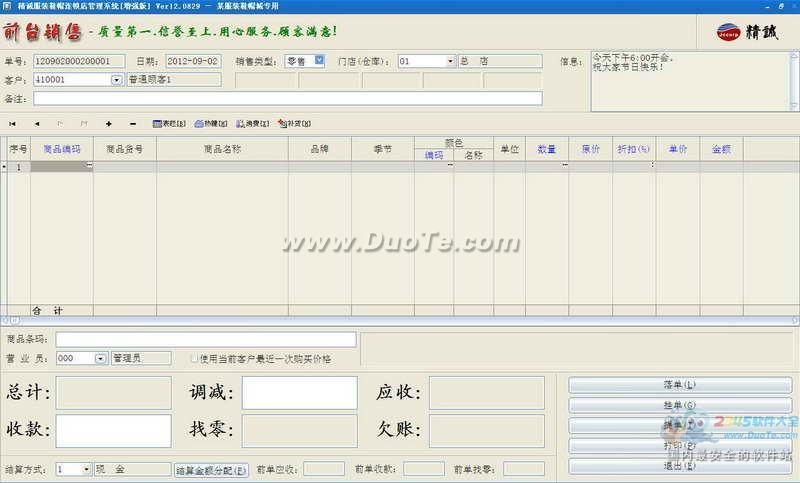Image resolution: width=800 pixels, height=483 pixels.
Task: Restore the application window size
Action: [x=781, y=6]
